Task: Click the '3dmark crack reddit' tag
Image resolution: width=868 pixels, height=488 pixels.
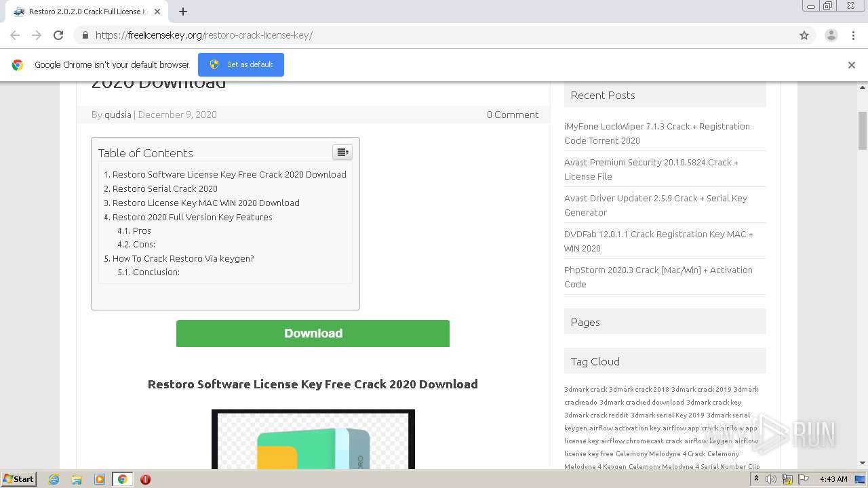Action: coord(596,415)
